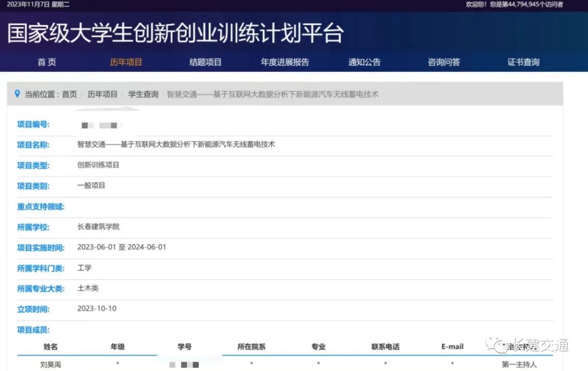Viewport: 588px width, 371px height.
Task: Click the 首页 breadcrumb link
Action: 69,94
